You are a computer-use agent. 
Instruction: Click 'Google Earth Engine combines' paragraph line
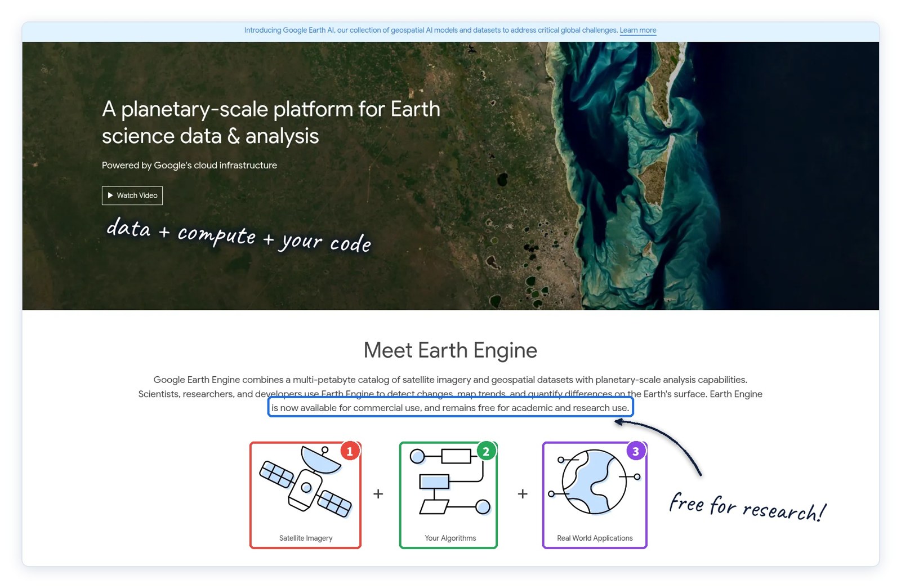450,380
